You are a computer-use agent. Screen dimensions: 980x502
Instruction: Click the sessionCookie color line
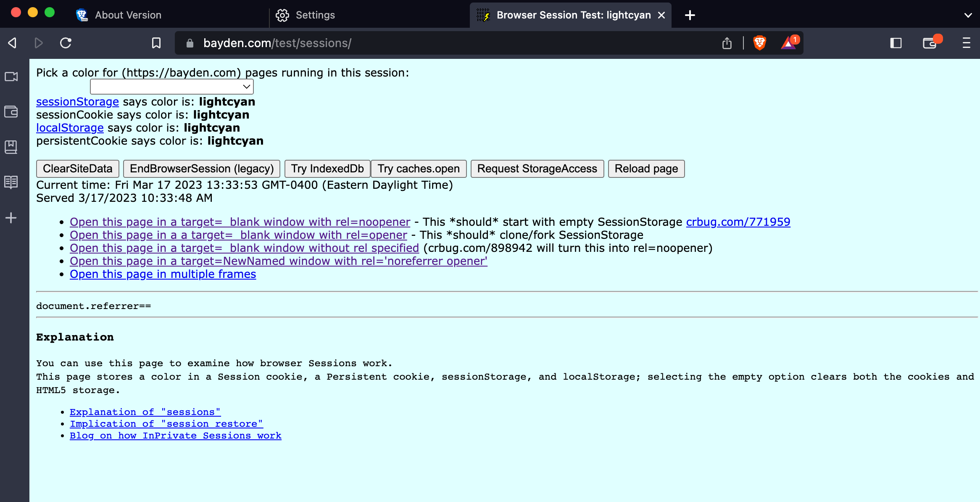(x=142, y=115)
